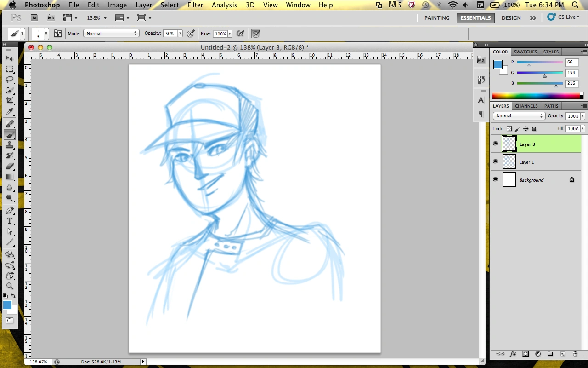Screen dimensions: 588x368
Task: Select the Hand tool
Action: coord(10,276)
